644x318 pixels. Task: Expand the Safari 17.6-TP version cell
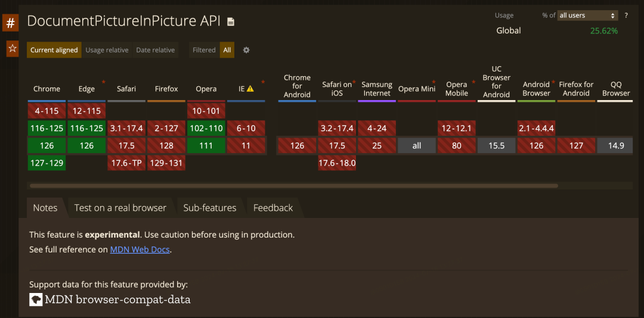126,163
